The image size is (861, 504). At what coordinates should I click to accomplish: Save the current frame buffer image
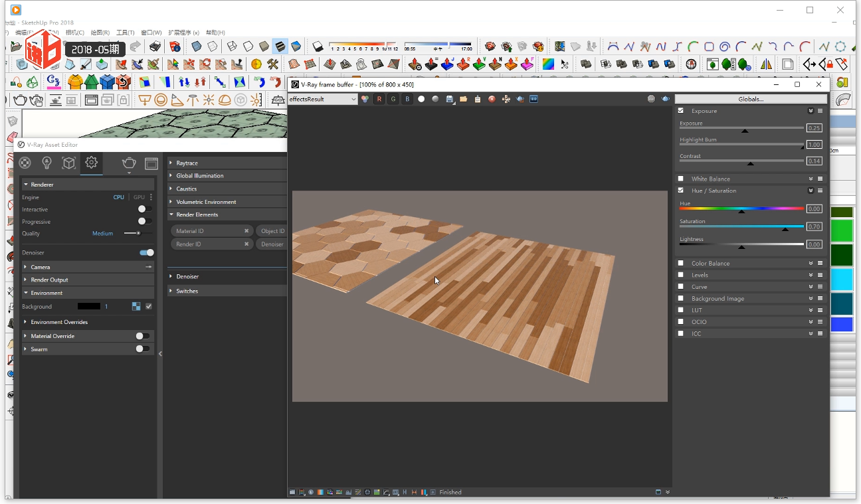(x=450, y=99)
